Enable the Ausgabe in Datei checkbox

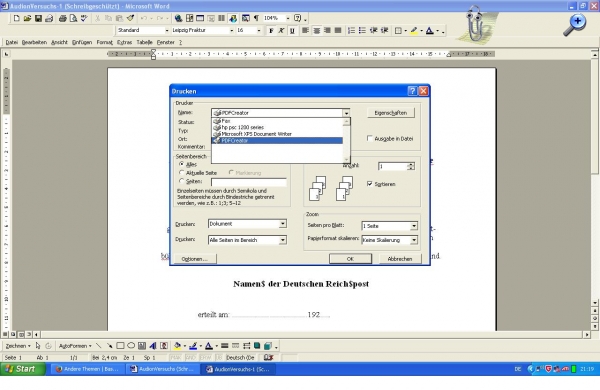click(x=370, y=138)
